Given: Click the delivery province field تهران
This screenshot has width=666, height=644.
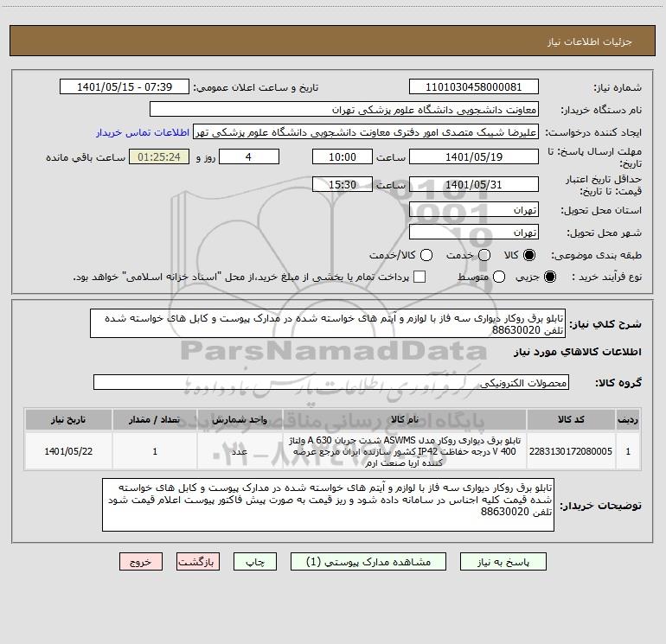Looking at the screenshot, I should tap(474, 209).
